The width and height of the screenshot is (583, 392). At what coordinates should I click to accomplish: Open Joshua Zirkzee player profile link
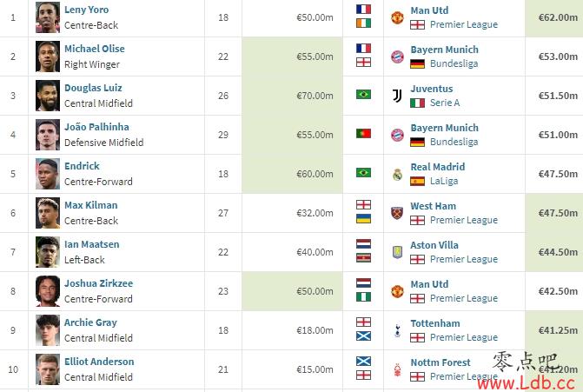pos(98,283)
